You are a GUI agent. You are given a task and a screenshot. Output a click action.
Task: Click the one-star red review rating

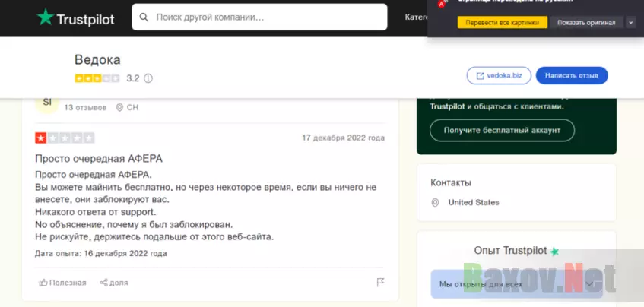[x=65, y=138]
